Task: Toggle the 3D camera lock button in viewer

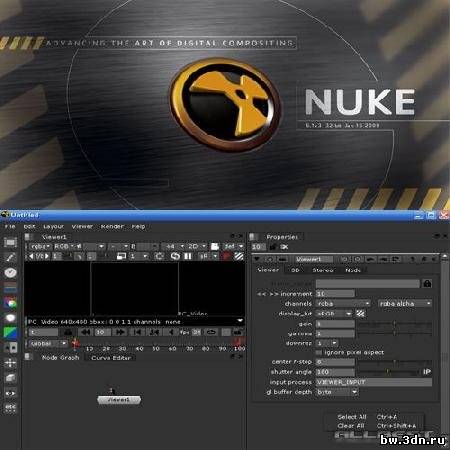Action: tap(215, 247)
